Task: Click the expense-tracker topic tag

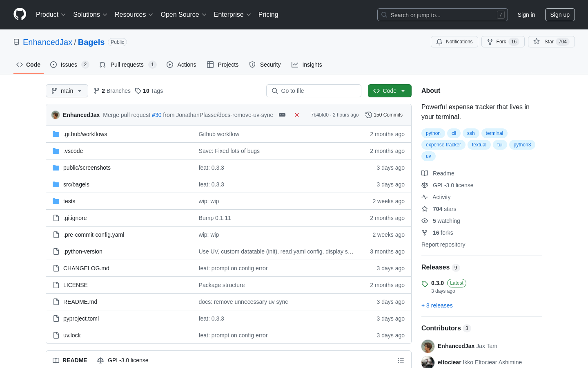Action: click(x=443, y=145)
